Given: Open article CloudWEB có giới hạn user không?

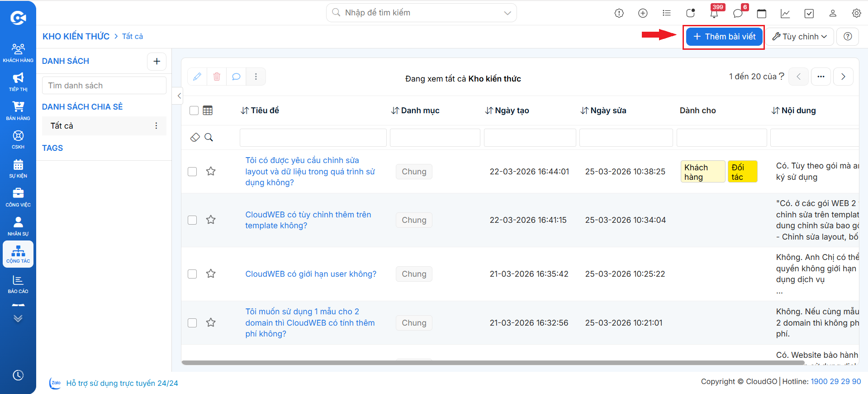Looking at the screenshot, I should (311, 274).
